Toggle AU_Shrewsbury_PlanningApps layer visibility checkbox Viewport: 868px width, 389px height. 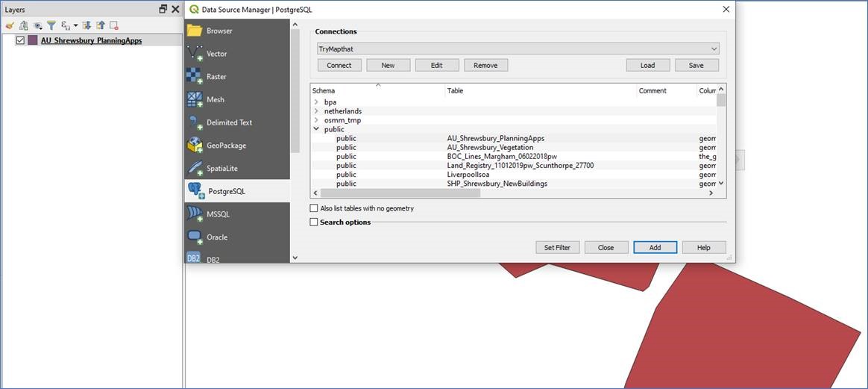[x=20, y=40]
